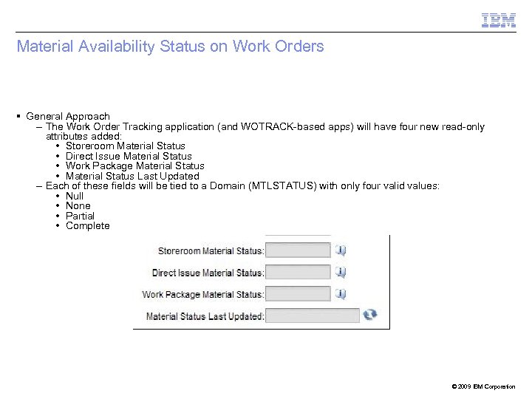Click bullet text Direct Issue Material Status
The image size is (532, 399).
coord(129,156)
